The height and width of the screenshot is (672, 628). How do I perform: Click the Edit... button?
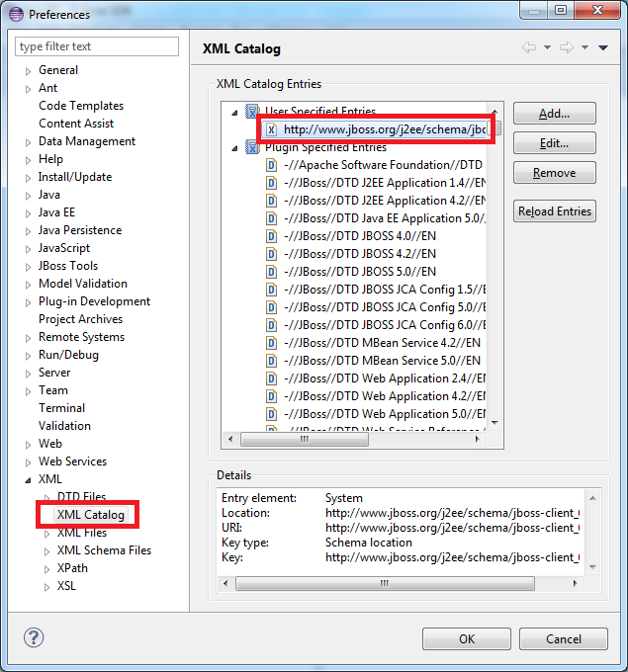tap(554, 143)
